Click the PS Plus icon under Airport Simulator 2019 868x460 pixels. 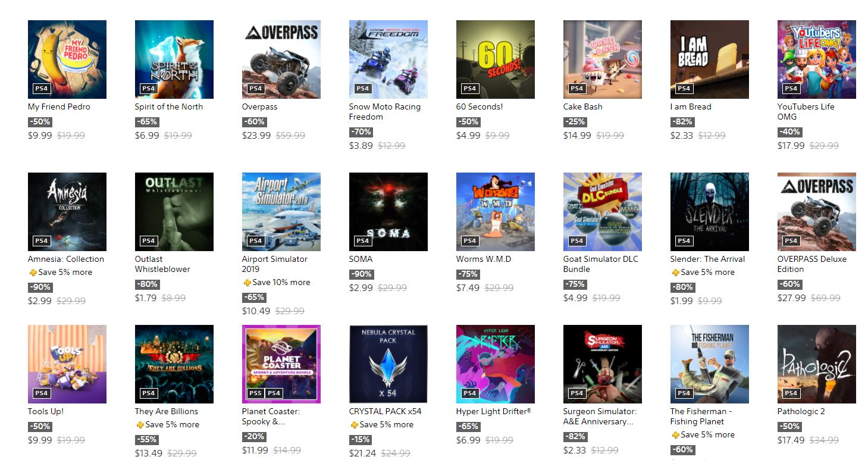click(x=247, y=283)
